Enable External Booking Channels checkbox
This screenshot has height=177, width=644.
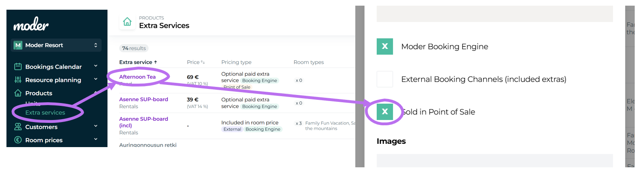tap(384, 79)
